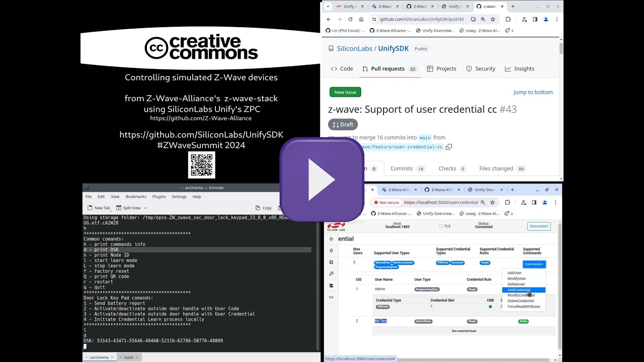Image resolution: width=644 pixels, height=362 pixels.
Task: Reload the GitHub pull request page
Action: (x=350, y=20)
